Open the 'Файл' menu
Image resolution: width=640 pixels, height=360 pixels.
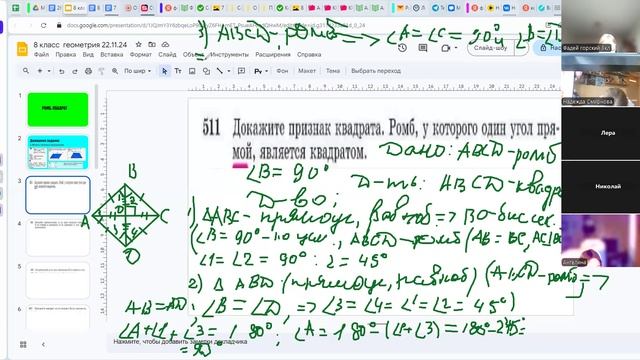point(41,54)
